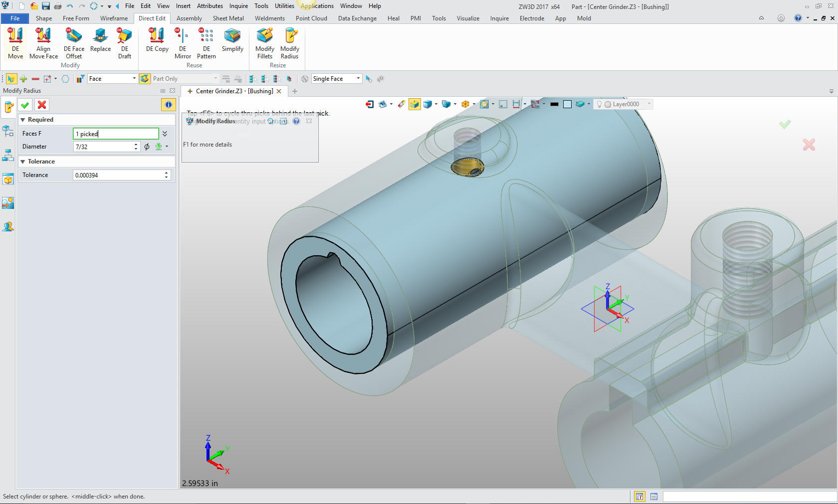Select the Center Grinder.Z3 - [Bushing] document tab

pyautogui.click(x=234, y=91)
